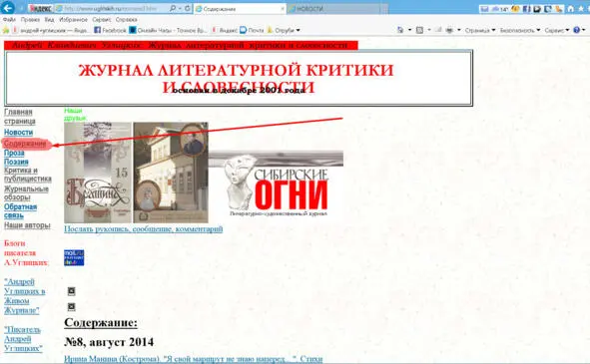This screenshot has height=364, width=590.
Task: Open the Наши авторы link
Action: 27,225
